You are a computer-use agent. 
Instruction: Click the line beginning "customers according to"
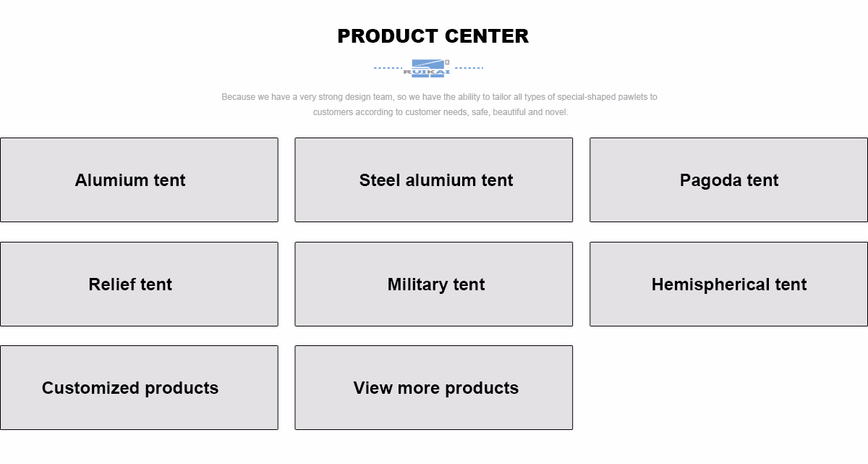[440, 112]
